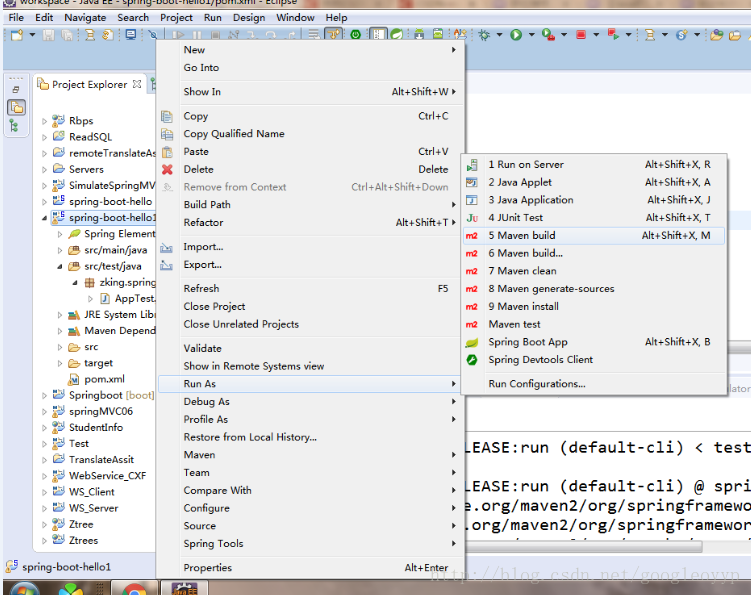
Task: Open the Window menu
Action: point(295,18)
